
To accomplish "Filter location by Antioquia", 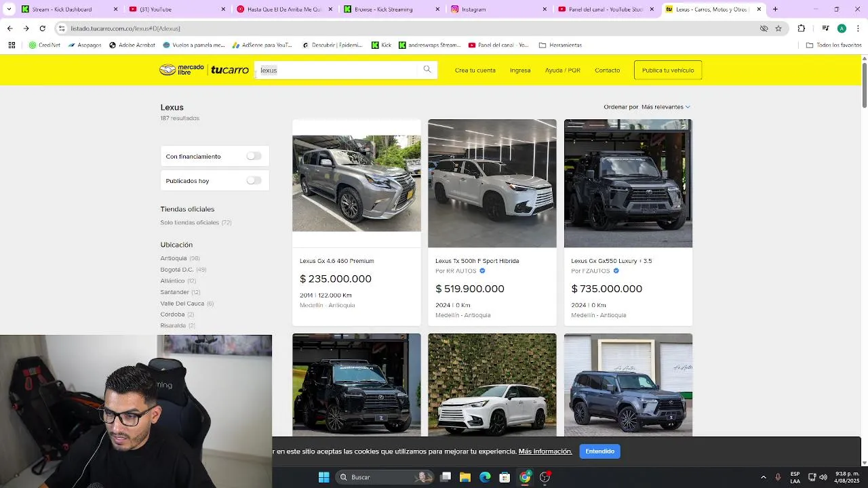I will pos(180,258).
